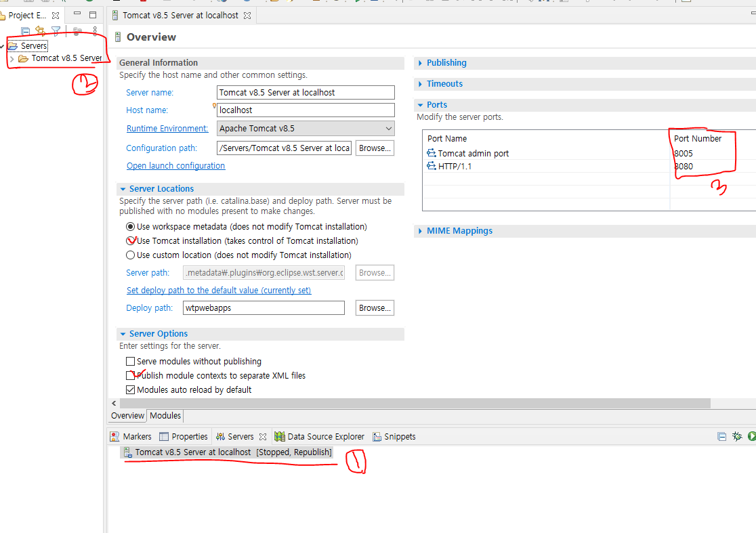Check Publish module contexts to separate XML files
Image resolution: width=756 pixels, height=533 pixels.
coord(130,375)
